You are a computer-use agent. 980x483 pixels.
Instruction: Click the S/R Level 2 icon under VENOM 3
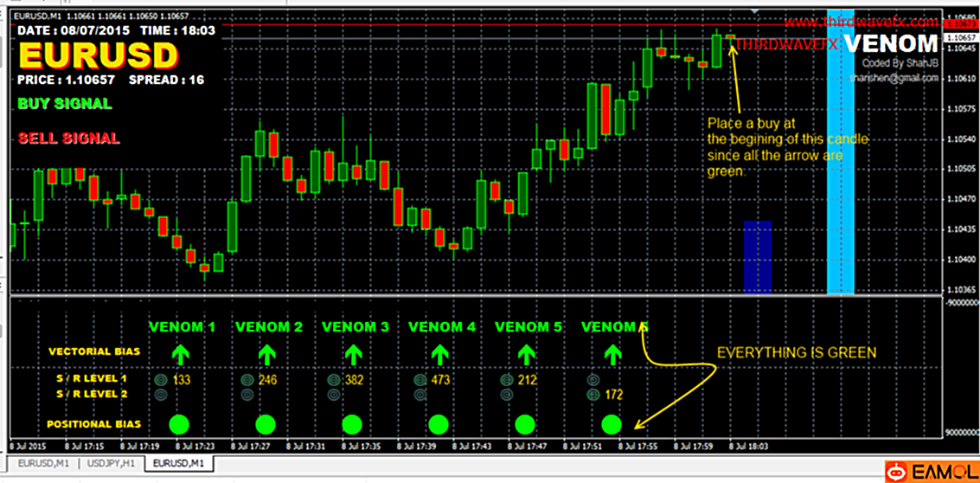333,395
